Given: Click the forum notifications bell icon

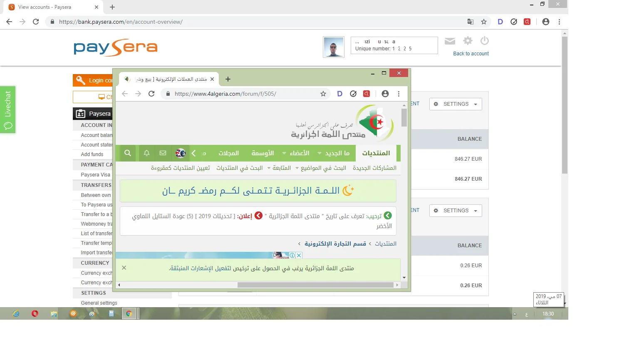Looking at the screenshot, I should pyautogui.click(x=146, y=153).
